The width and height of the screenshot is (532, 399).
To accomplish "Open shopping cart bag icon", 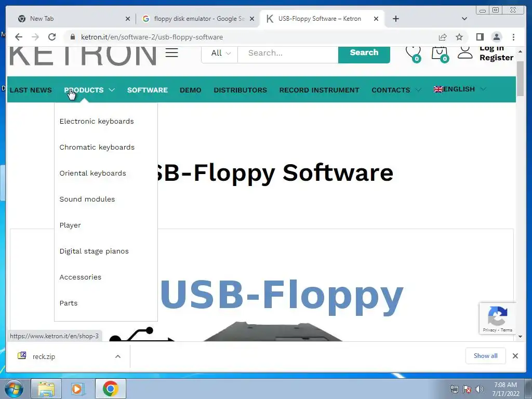I will [440, 54].
